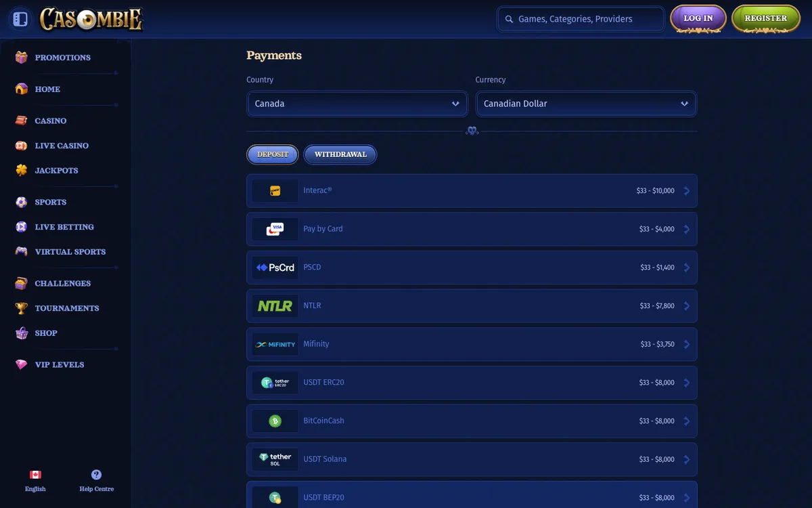Image resolution: width=812 pixels, height=508 pixels.
Task: Open Promotions in the sidebar
Action: (62, 58)
